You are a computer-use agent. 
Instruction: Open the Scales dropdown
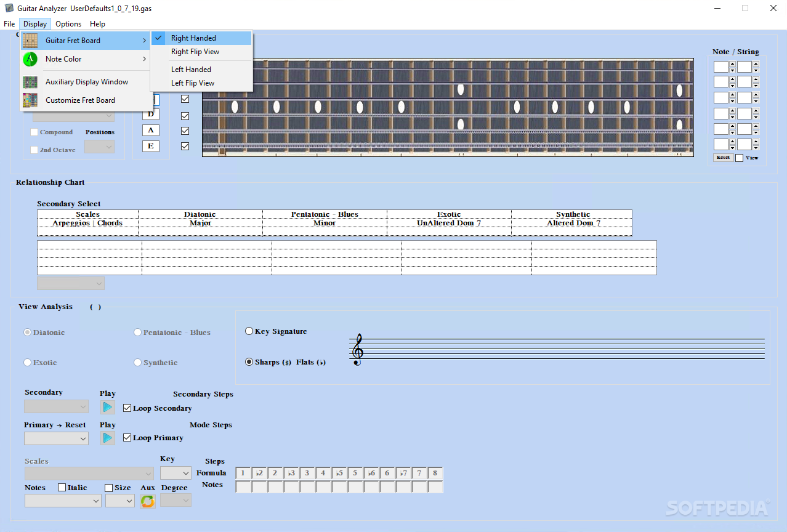[x=89, y=474]
